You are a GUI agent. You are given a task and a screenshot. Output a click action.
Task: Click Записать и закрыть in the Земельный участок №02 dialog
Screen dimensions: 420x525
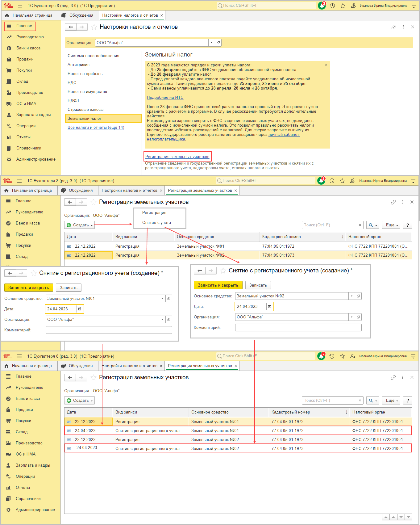[x=218, y=285]
